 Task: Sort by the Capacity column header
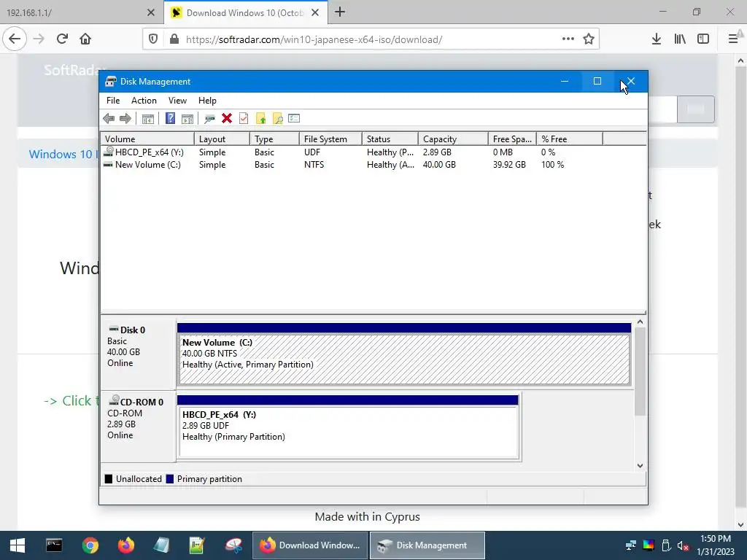click(x=453, y=139)
